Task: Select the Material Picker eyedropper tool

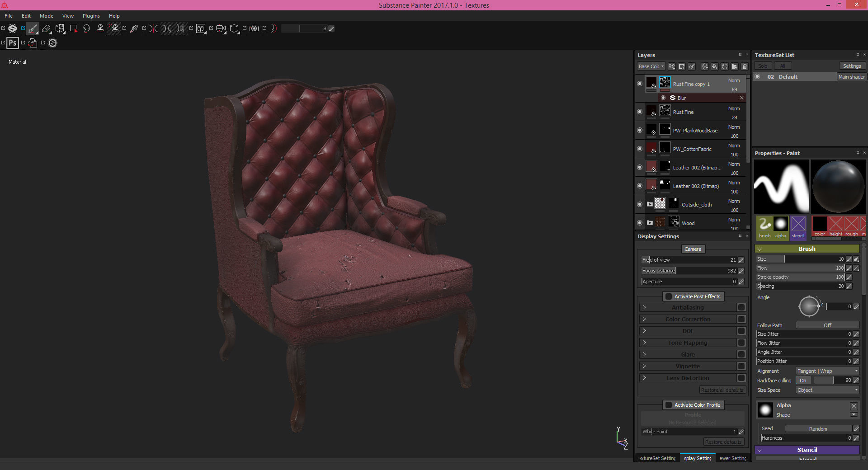Action: click(134, 29)
